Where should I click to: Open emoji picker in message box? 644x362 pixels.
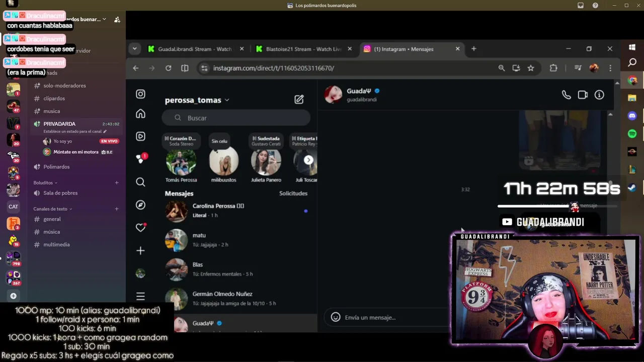pos(336,317)
